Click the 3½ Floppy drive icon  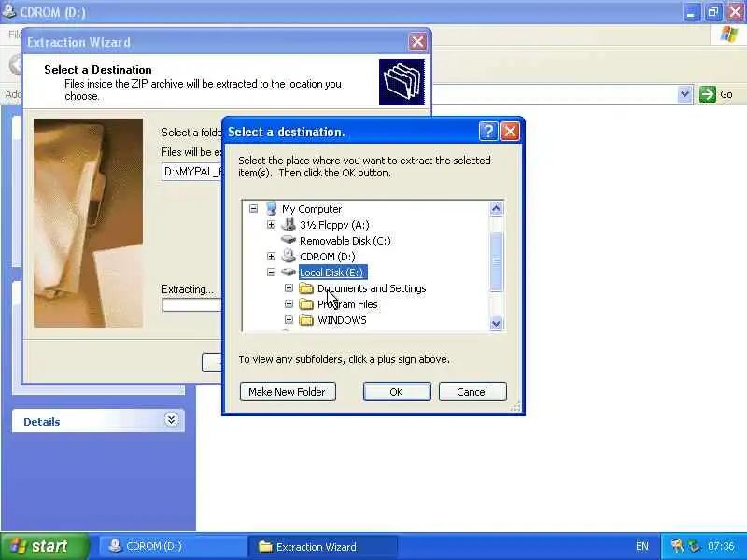(x=289, y=224)
